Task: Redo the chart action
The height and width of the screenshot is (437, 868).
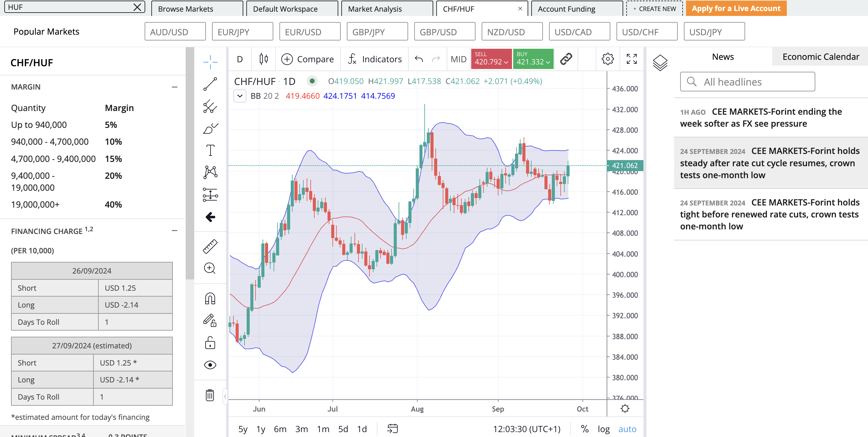Action: click(436, 59)
